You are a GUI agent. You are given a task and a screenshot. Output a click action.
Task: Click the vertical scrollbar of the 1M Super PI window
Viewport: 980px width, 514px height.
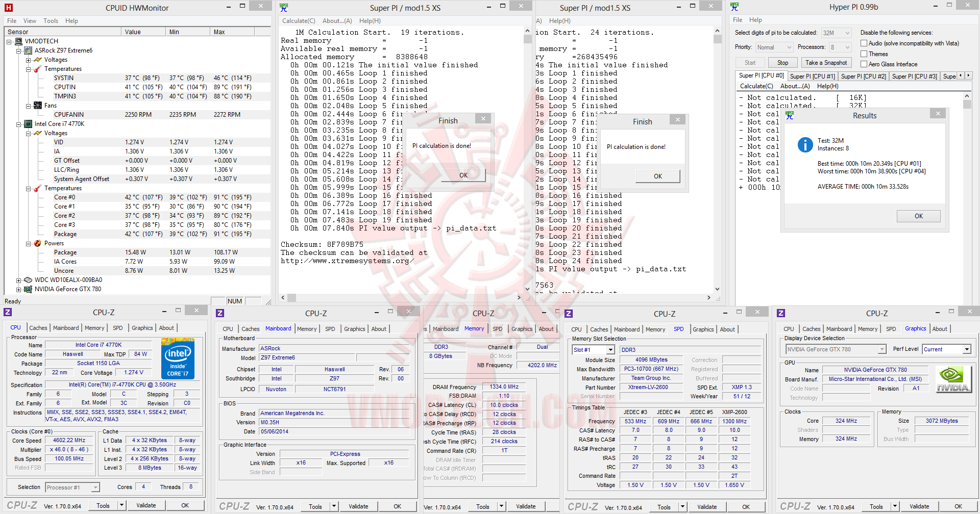point(528,161)
